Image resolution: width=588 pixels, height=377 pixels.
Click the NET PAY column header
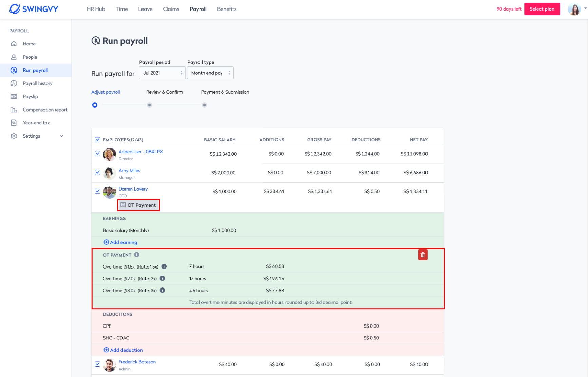[419, 140]
